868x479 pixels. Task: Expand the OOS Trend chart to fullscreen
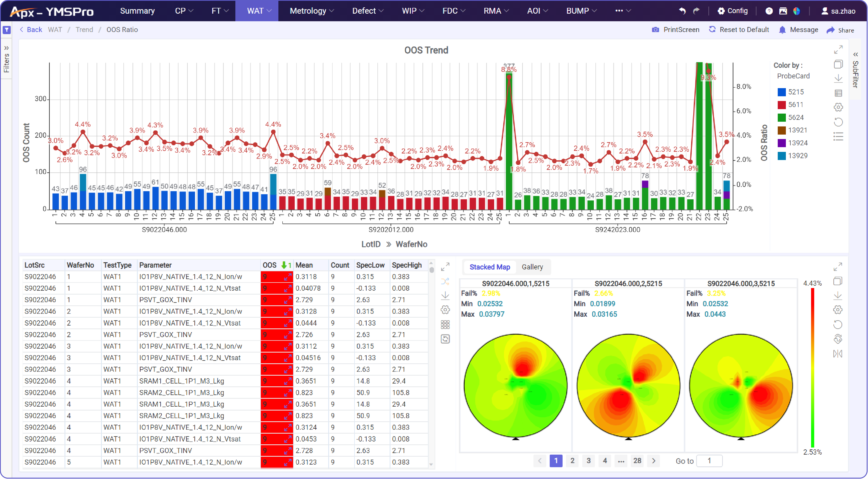pyautogui.click(x=839, y=50)
